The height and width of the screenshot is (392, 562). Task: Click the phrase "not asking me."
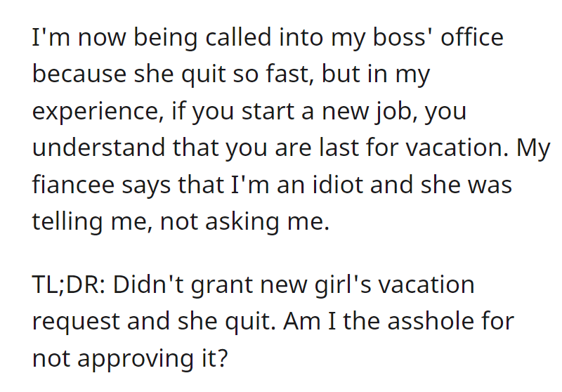click(244, 222)
